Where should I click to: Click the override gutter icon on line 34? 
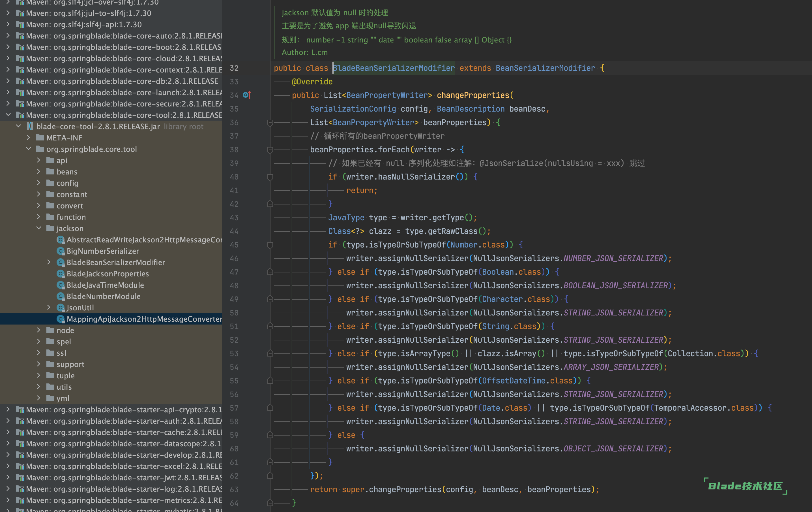coord(247,95)
